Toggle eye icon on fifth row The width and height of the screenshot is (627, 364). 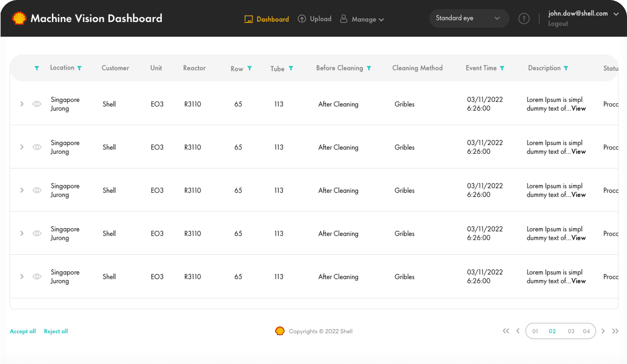click(x=36, y=277)
